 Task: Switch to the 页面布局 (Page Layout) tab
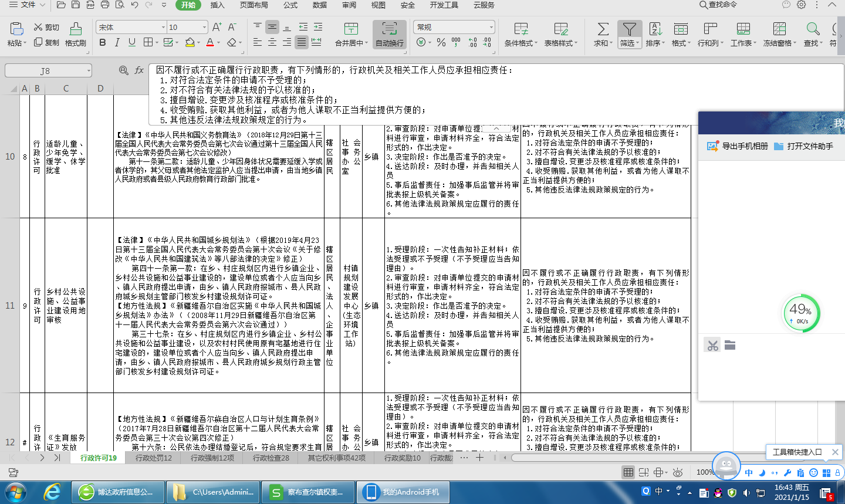[x=253, y=5]
